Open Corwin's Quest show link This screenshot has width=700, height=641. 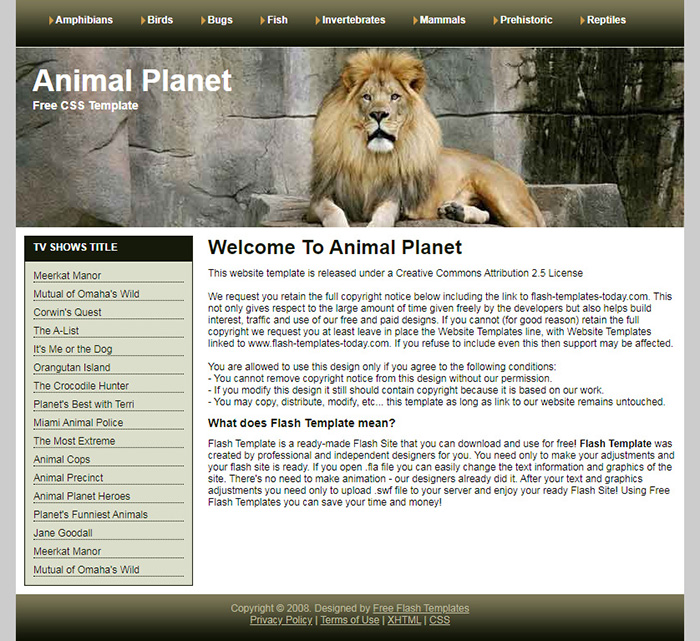(x=67, y=312)
